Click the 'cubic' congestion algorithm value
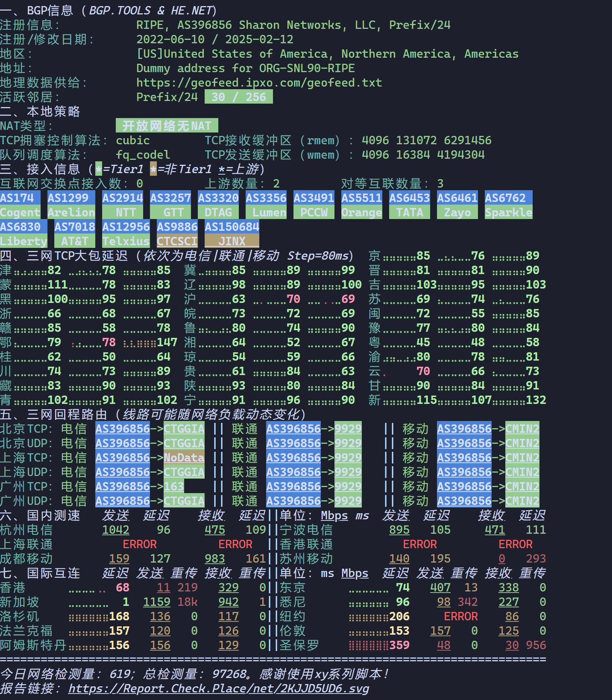The image size is (612, 700). pos(133,140)
